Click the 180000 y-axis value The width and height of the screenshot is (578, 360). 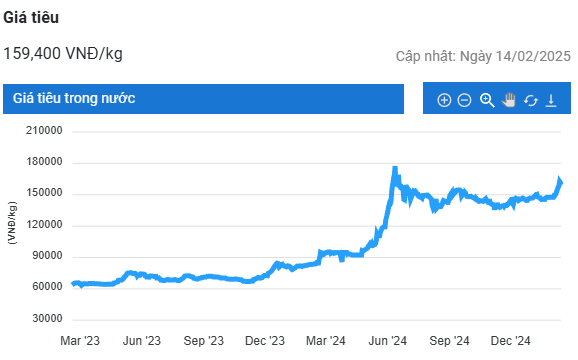click(x=44, y=161)
